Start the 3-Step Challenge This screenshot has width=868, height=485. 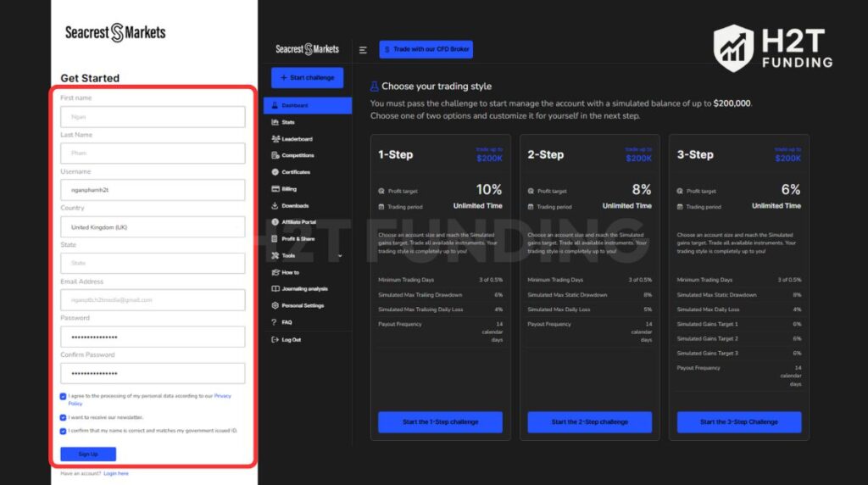(739, 422)
